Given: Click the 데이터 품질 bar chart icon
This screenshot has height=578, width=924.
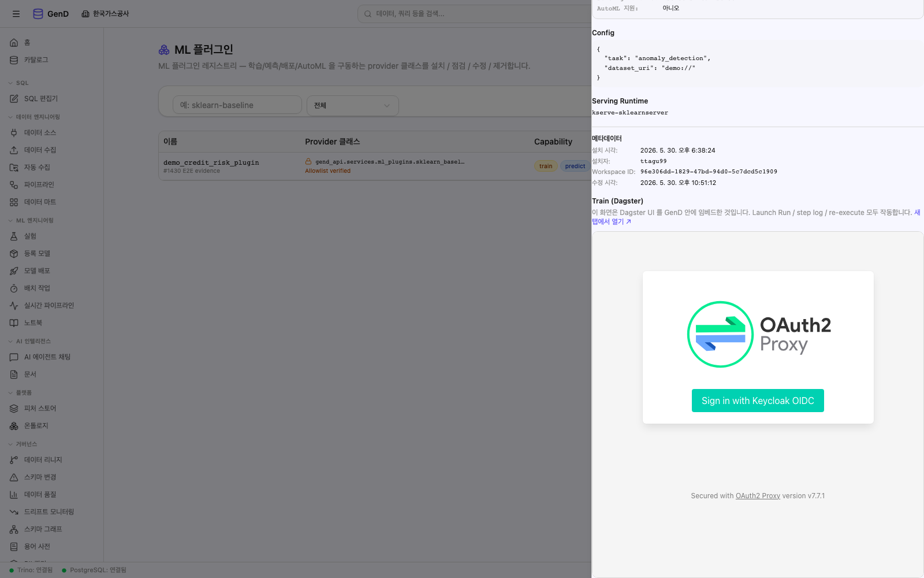Looking at the screenshot, I should (14, 495).
